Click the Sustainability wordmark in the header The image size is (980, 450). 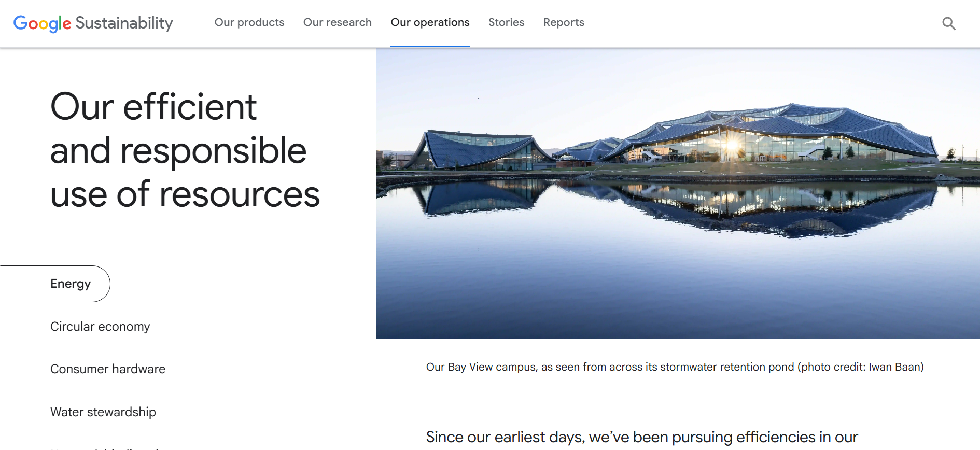[124, 23]
